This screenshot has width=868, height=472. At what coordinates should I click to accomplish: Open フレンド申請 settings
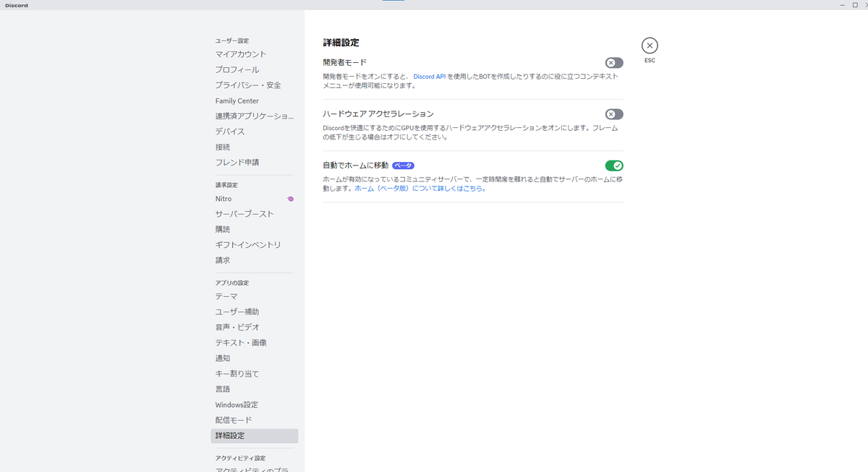pos(255,162)
